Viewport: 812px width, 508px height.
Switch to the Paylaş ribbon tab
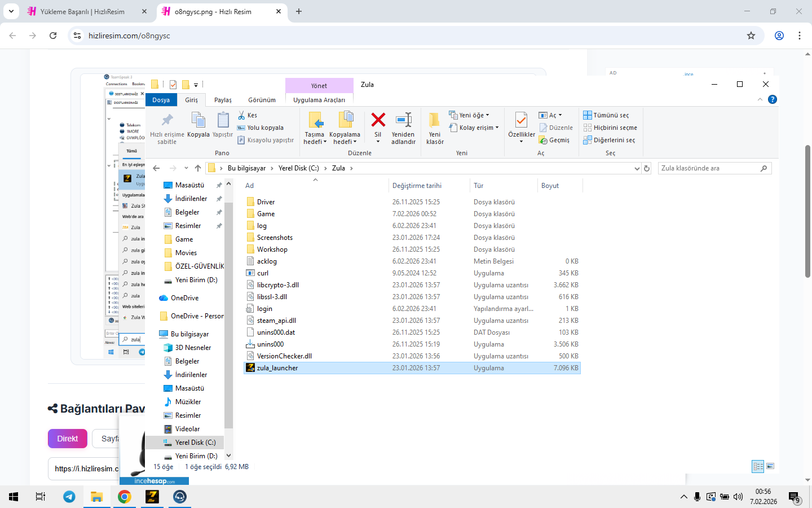coord(223,100)
